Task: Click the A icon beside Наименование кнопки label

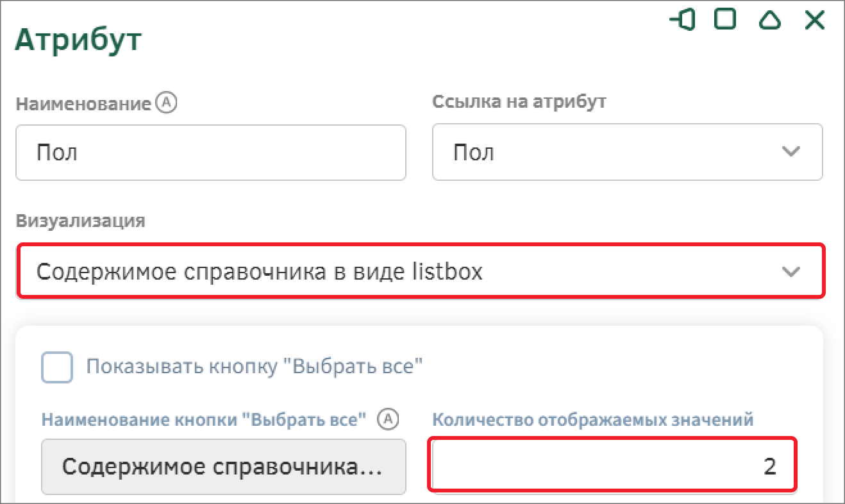Action: click(389, 419)
